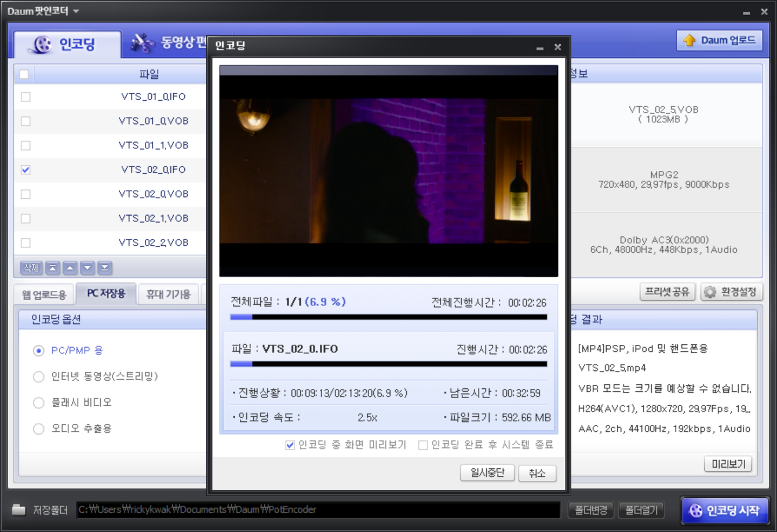Check the VTS_01_0.IFO file checkbox
This screenshot has height=532, width=777.
coord(25,97)
